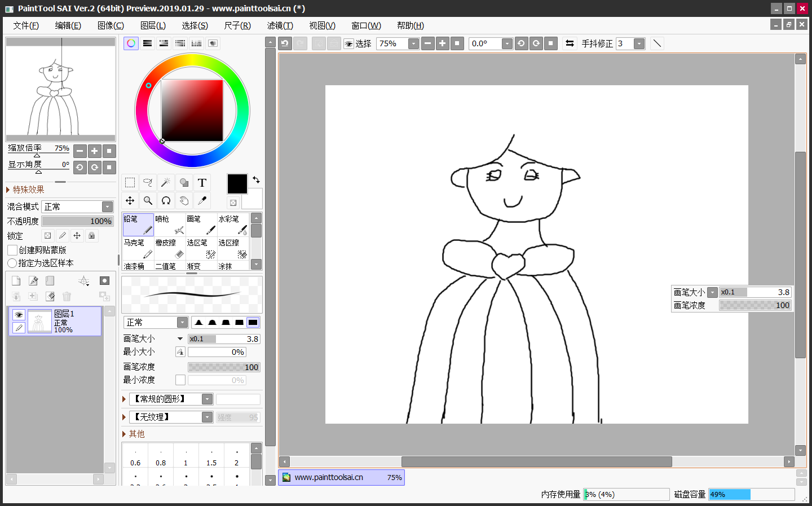Click the navigator drawing thumbnail
Screen dimensions: 812x506
pyautogui.click(x=60, y=90)
